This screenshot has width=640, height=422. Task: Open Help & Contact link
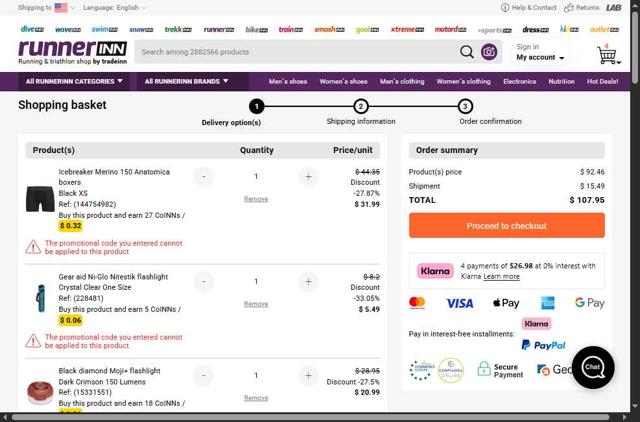528,7
